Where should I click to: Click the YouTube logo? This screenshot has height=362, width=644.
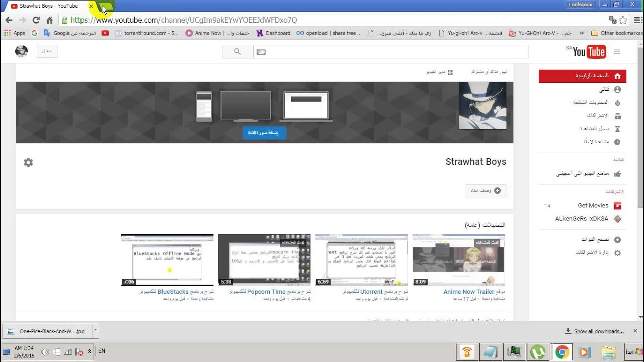click(589, 51)
